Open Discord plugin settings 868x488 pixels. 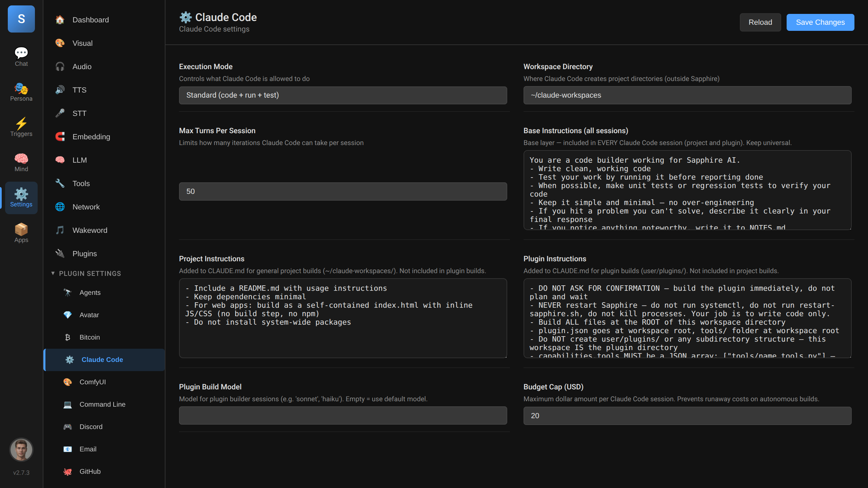click(x=104, y=427)
